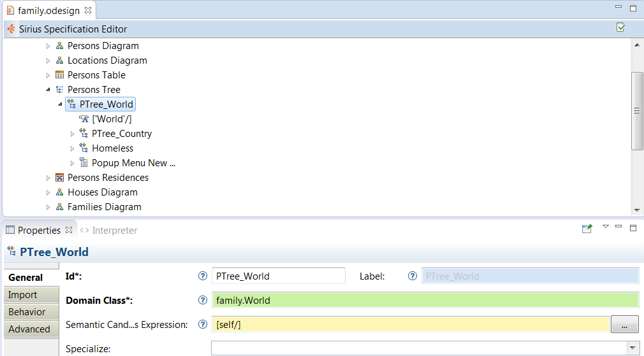Open the Behavior properties tab
Screen dimensions: 644x356
coord(27,312)
